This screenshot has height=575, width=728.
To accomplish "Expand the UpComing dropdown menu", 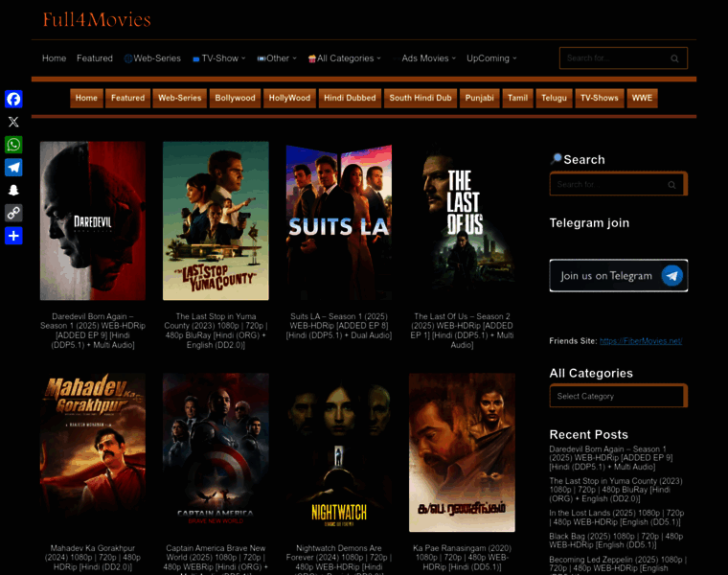I will pos(491,58).
